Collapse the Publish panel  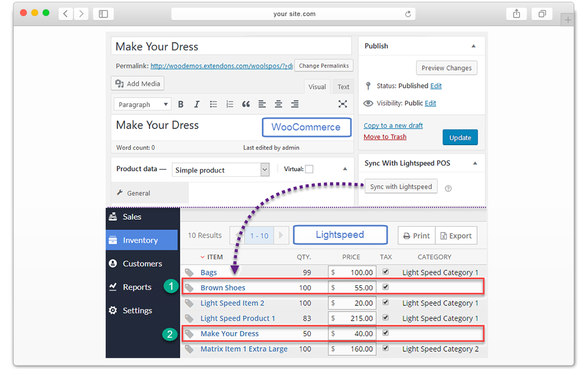click(x=474, y=46)
